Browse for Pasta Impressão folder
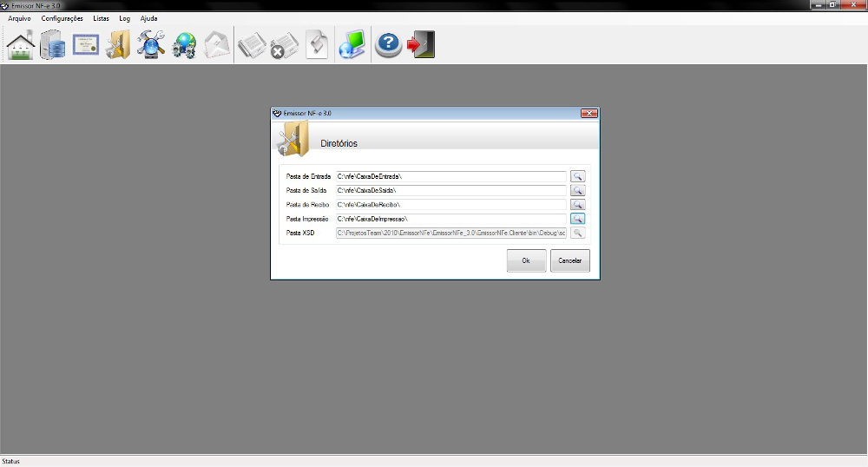868x467 pixels. click(x=577, y=219)
